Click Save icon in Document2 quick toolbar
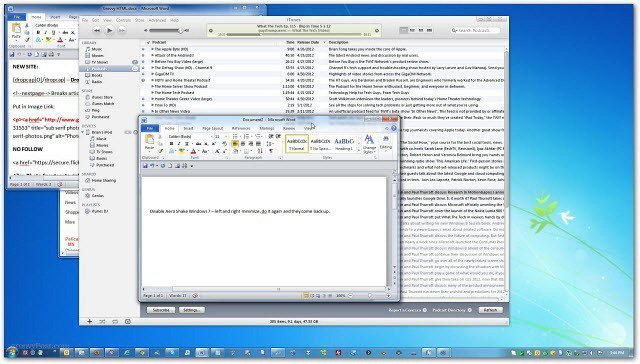The width and height of the screenshot is (640, 364). (145, 166)
